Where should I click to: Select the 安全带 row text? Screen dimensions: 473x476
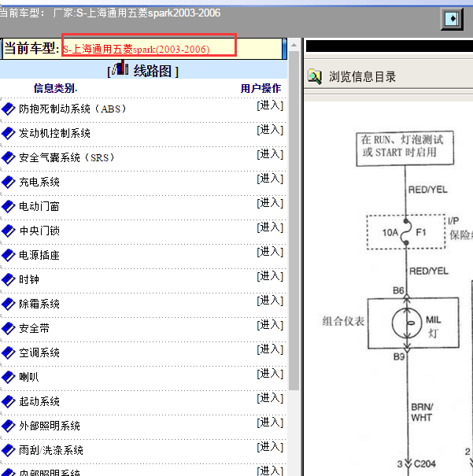coord(34,328)
